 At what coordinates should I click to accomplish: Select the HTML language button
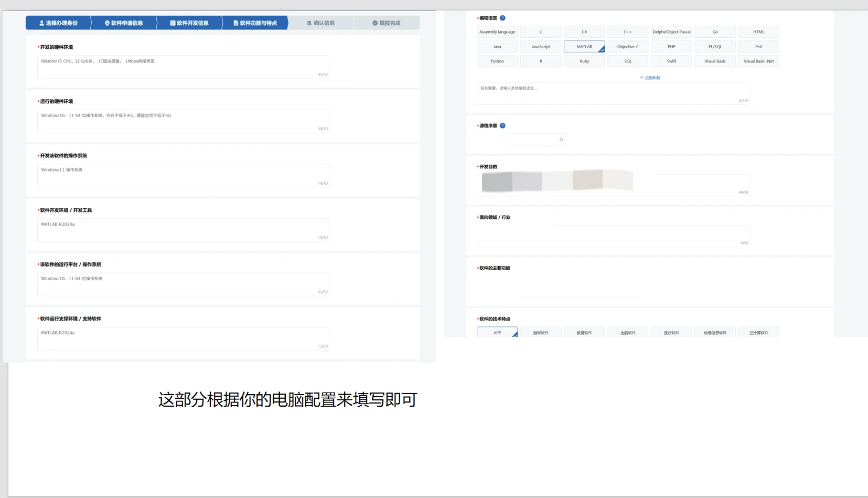[x=758, y=31]
